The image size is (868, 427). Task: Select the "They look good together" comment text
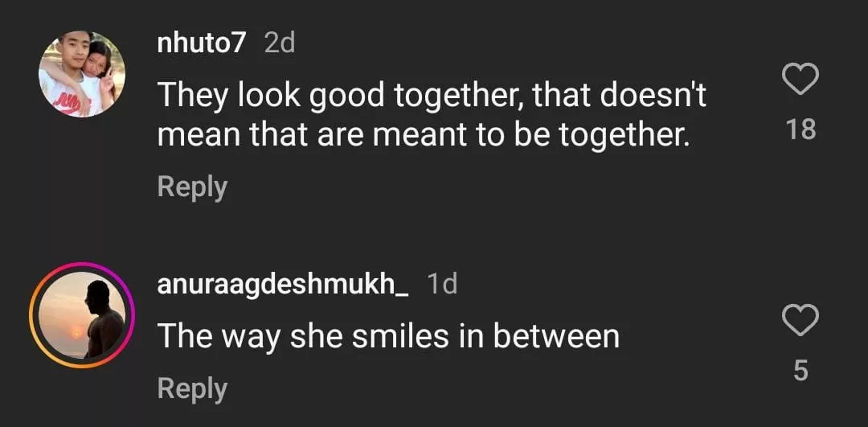coord(431,114)
